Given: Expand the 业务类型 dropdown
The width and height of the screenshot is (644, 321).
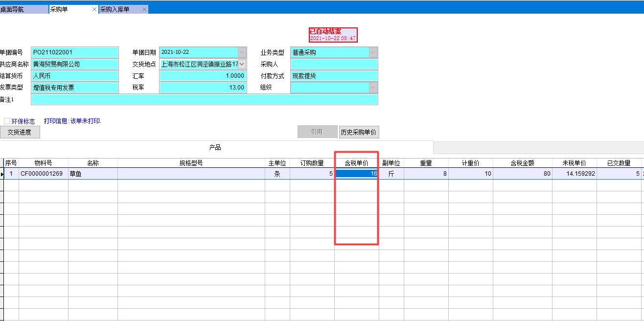Looking at the screenshot, I should click(373, 52).
